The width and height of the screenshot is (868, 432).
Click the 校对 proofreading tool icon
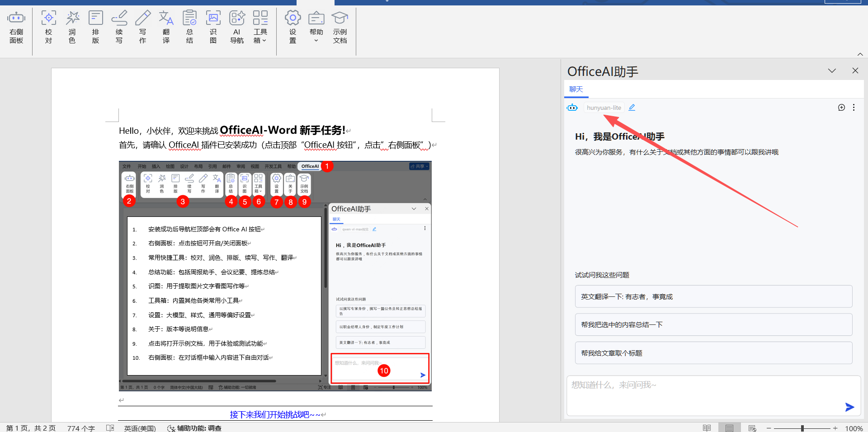[x=49, y=27]
